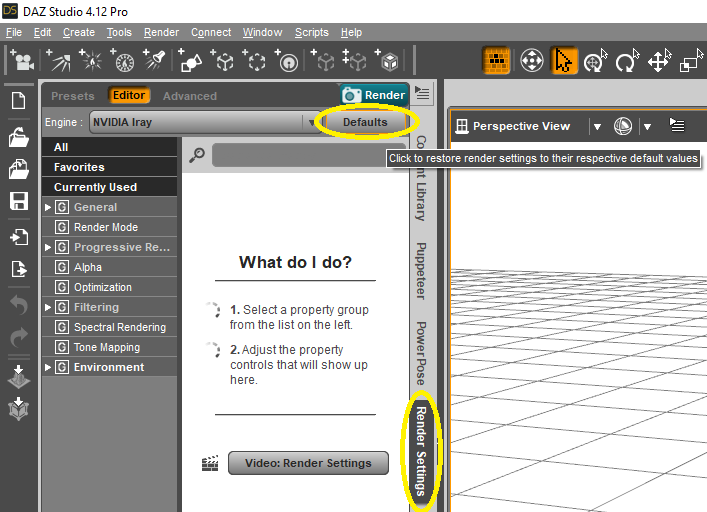Expand the Filtering property group
The height and width of the screenshot is (512, 707).
click(x=48, y=307)
